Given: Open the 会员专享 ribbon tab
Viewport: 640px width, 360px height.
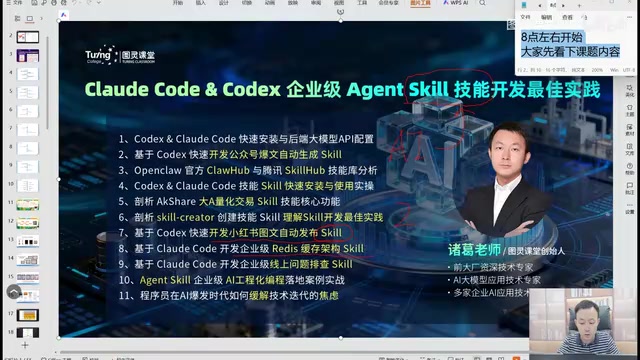Looking at the screenshot, I should [x=388, y=2].
